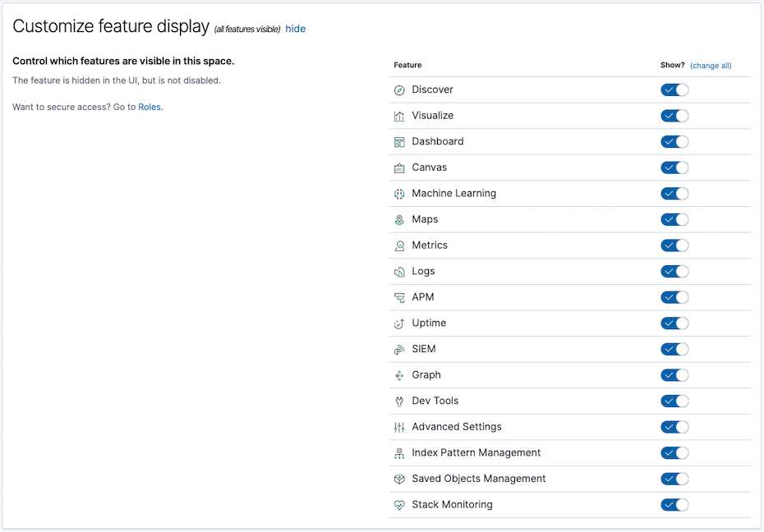Toggle off the APM feature
Image resolution: width=764 pixels, height=532 pixels.
[x=674, y=297]
